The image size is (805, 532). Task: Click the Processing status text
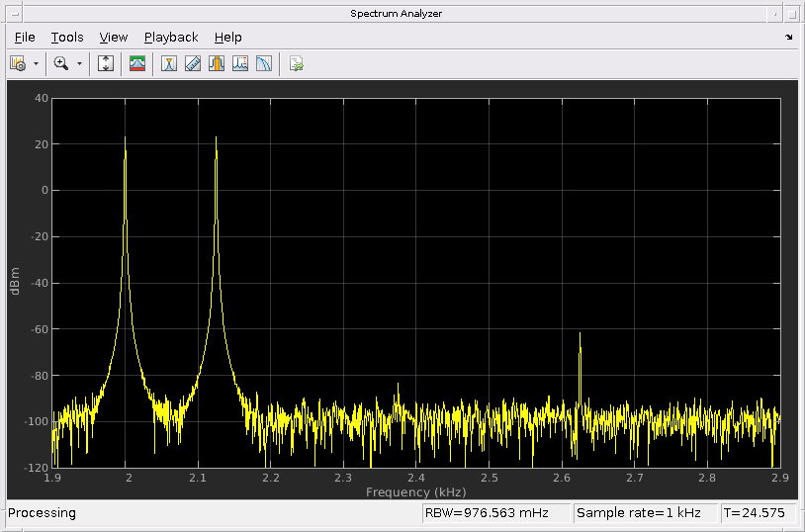[42, 513]
